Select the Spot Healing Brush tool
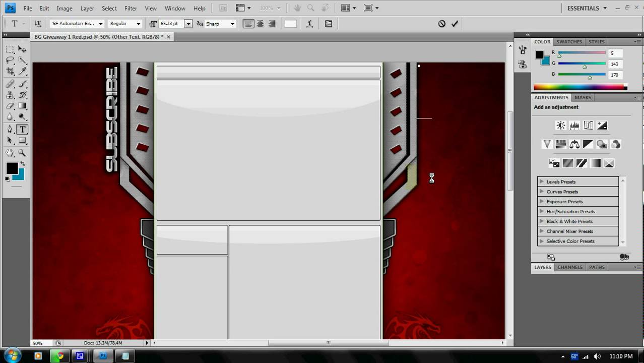The width and height of the screenshot is (644, 363). point(10,84)
